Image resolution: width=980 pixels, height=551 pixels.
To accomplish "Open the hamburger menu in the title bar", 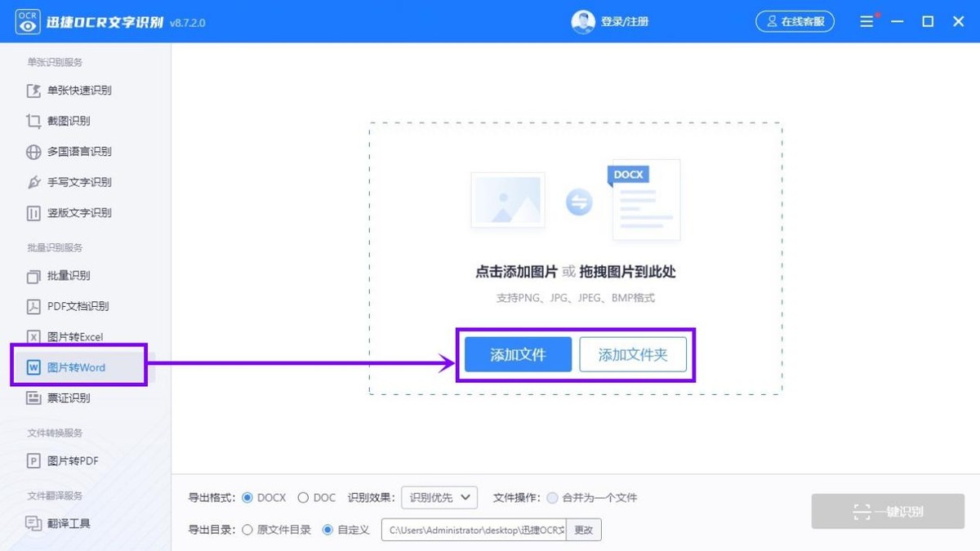I will click(866, 21).
